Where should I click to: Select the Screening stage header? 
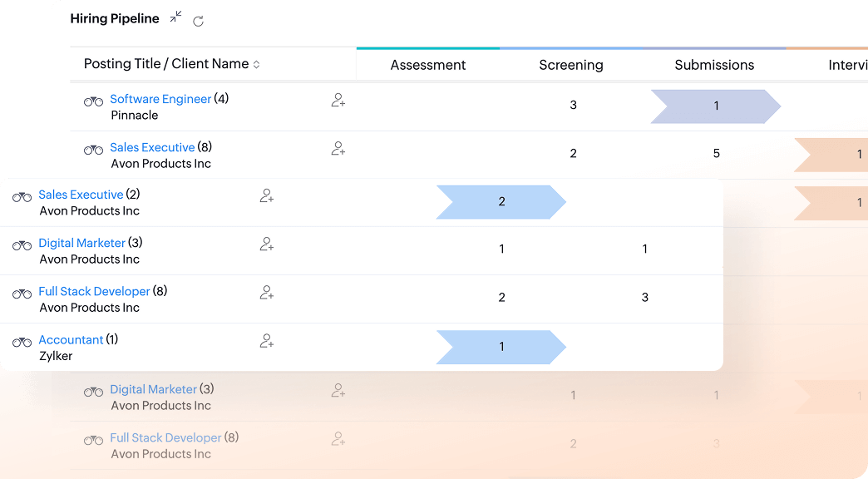pos(570,64)
